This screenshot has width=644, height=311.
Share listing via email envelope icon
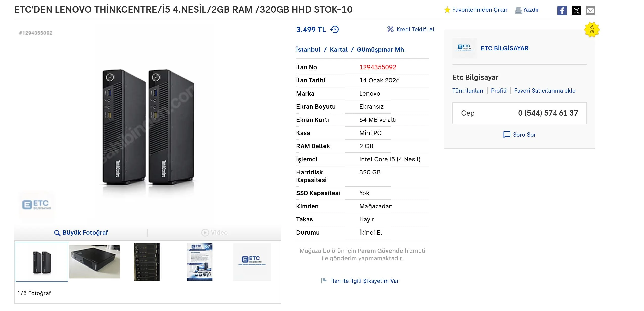[x=590, y=11]
